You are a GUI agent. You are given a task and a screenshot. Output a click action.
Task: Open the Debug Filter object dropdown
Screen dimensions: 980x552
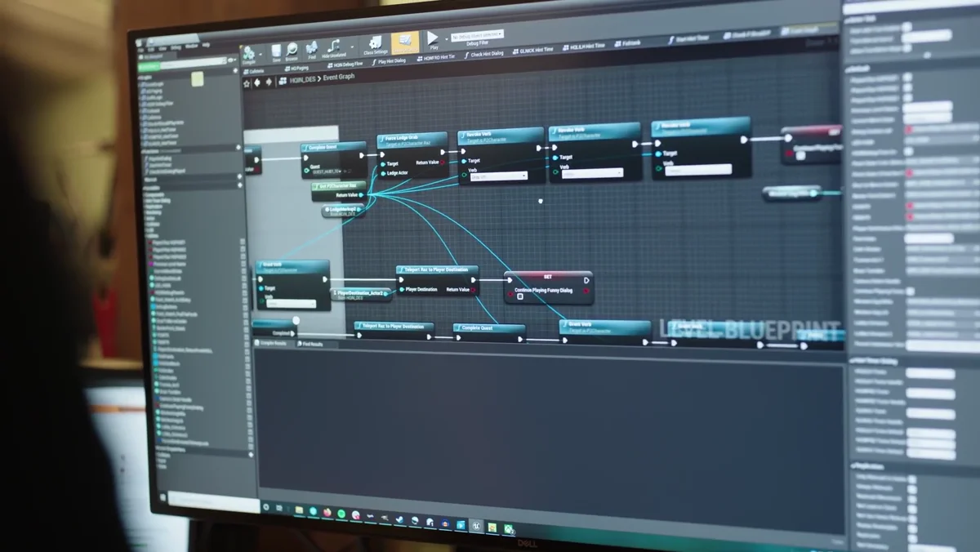477,34
